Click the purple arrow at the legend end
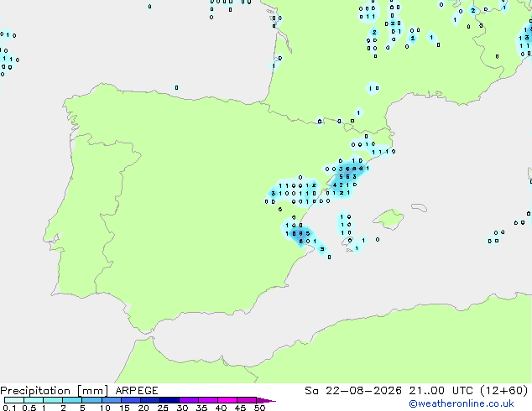532x411 pixels. 266,400
